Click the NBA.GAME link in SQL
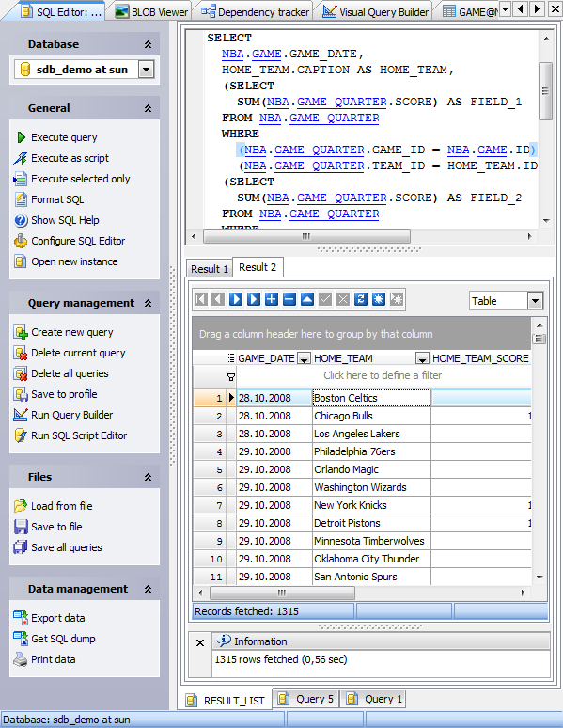The width and height of the screenshot is (563, 728). (x=251, y=55)
